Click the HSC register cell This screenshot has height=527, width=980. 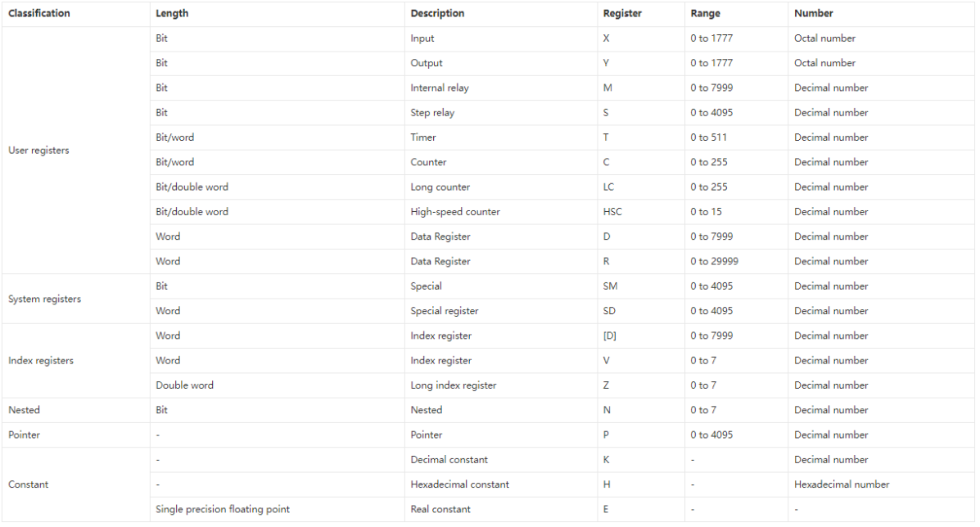(x=612, y=212)
